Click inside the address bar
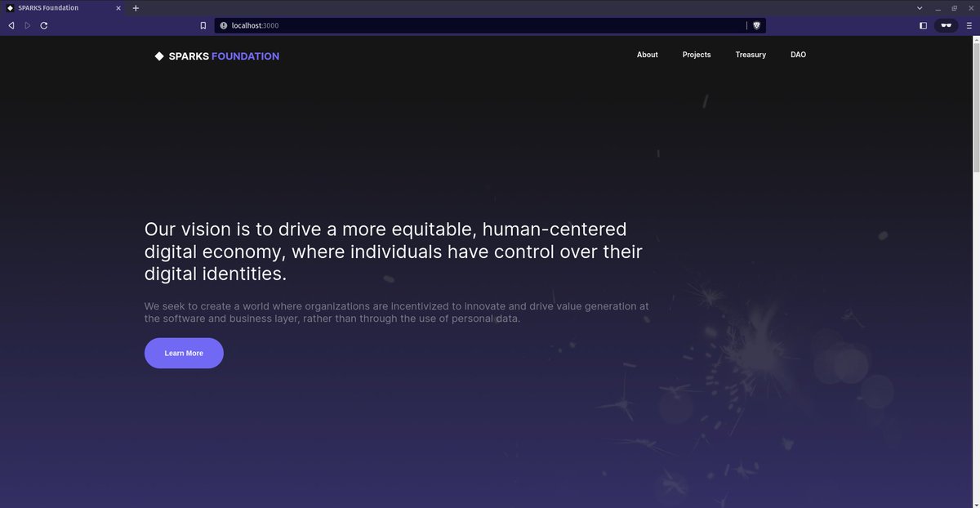The height and width of the screenshot is (508, 980). pyautogui.click(x=408, y=25)
